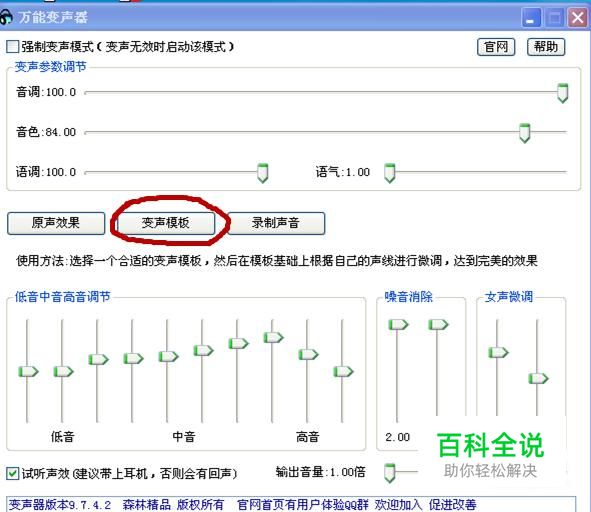The width and height of the screenshot is (591, 512).
Task: Open the 变声模板 voice template button
Action: [x=166, y=223]
